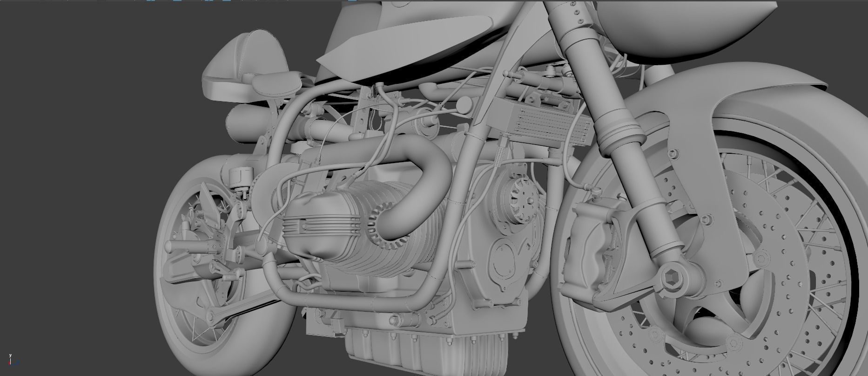Select the oil cooler radiator under the tank

tap(541, 122)
